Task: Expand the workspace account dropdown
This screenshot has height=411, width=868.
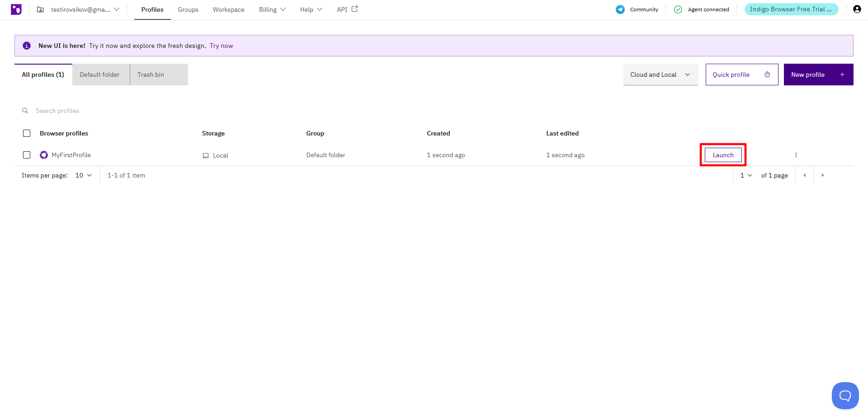Action: click(x=117, y=9)
